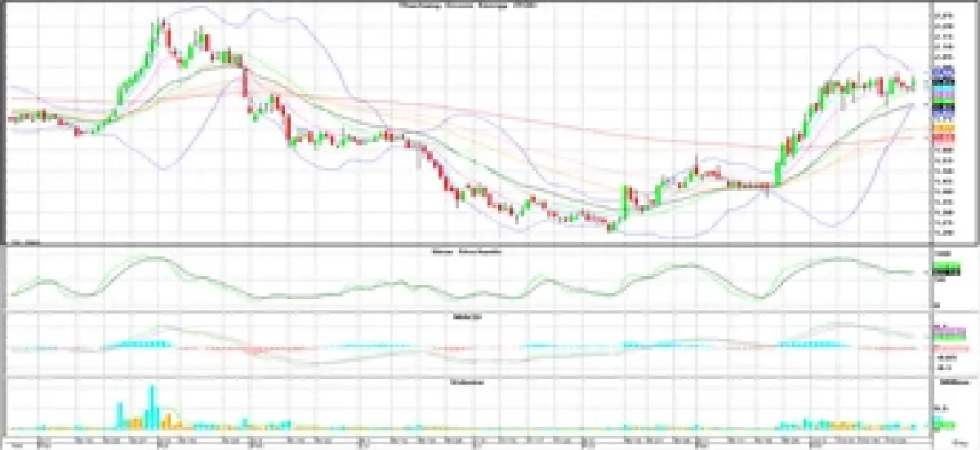
Task: Click the last candlestick on the far right
Action: click(x=912, y=84)
